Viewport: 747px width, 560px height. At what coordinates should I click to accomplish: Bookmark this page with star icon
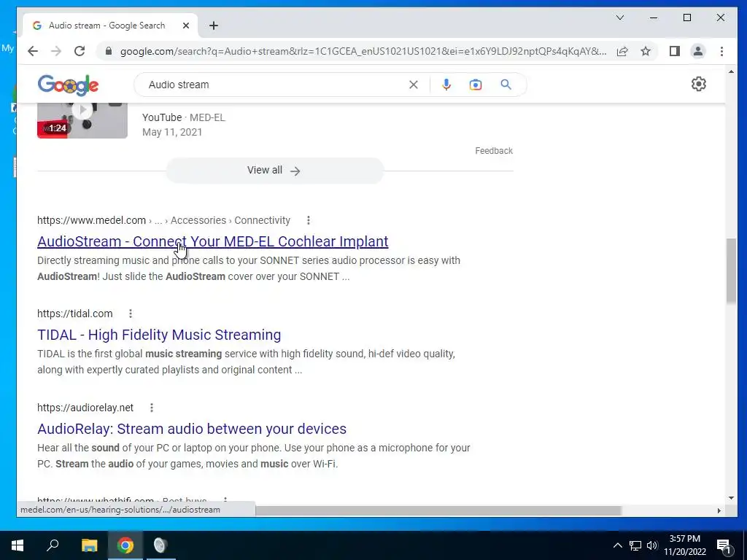[x=646, y=52]
